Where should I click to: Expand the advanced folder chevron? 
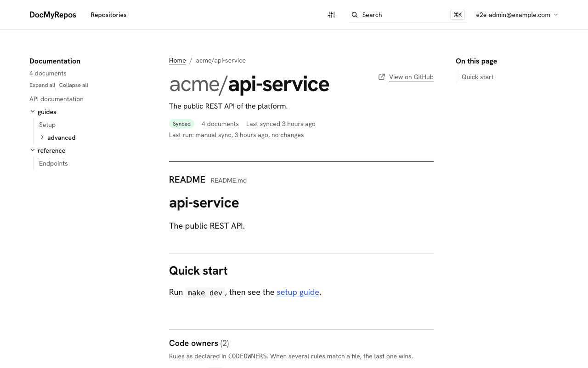(42, 138)
